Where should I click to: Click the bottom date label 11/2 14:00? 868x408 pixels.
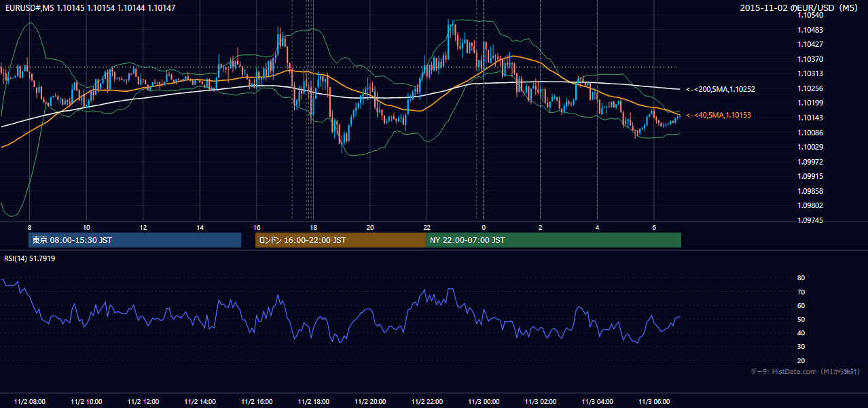tap(200, 402)
